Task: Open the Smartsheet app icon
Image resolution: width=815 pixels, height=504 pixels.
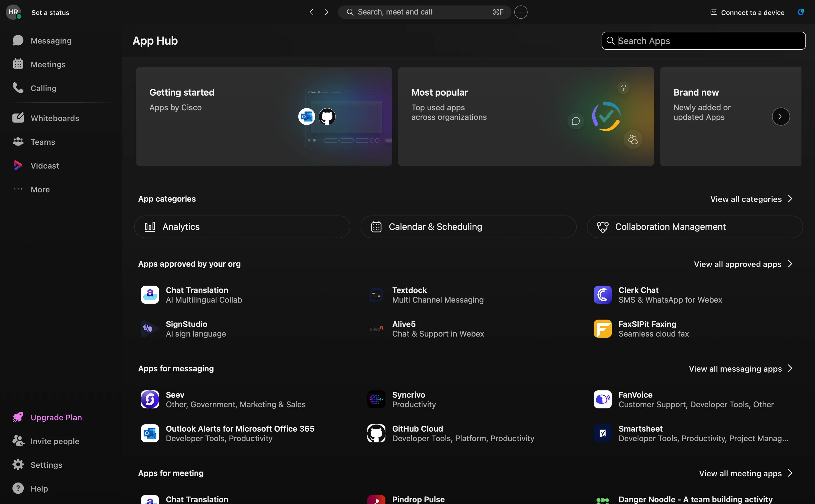Action: [603, 433]
